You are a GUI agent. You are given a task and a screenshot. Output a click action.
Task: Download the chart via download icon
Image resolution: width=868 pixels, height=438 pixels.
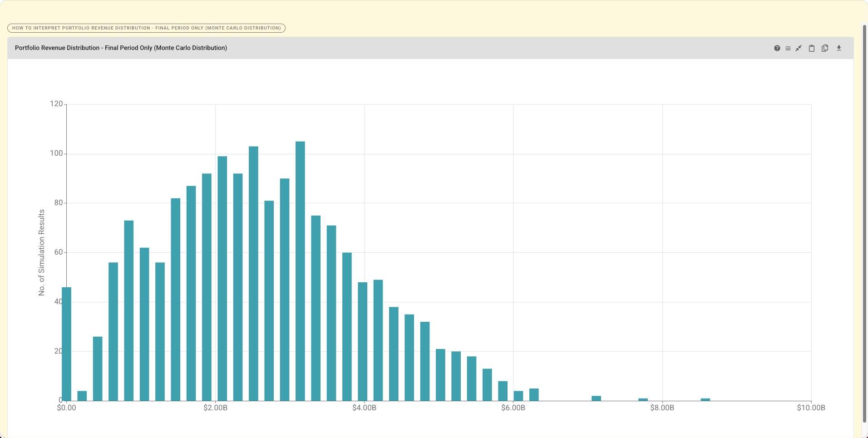click(x=839, y=48)
